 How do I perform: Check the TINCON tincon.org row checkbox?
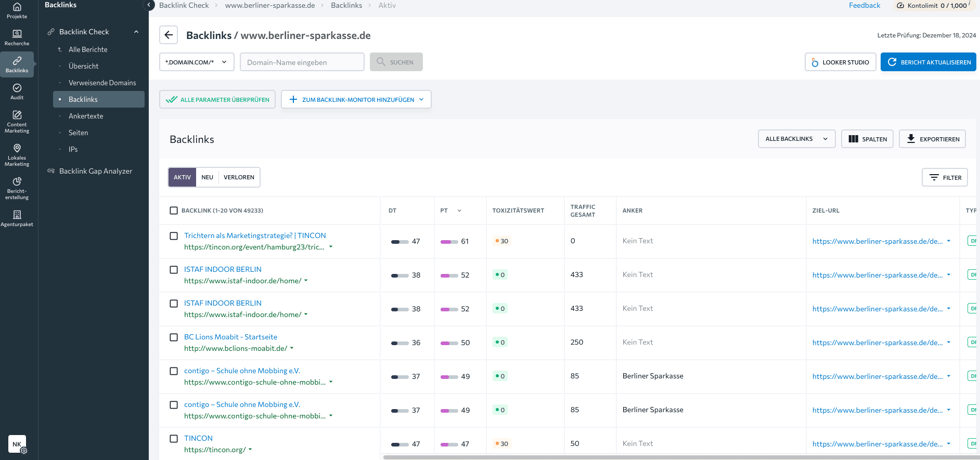(174, 439)
